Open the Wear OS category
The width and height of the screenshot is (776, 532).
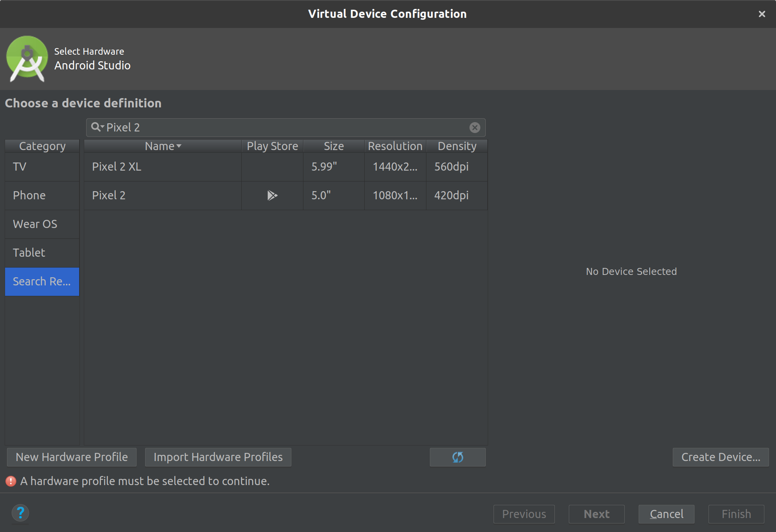coord(42,224)
